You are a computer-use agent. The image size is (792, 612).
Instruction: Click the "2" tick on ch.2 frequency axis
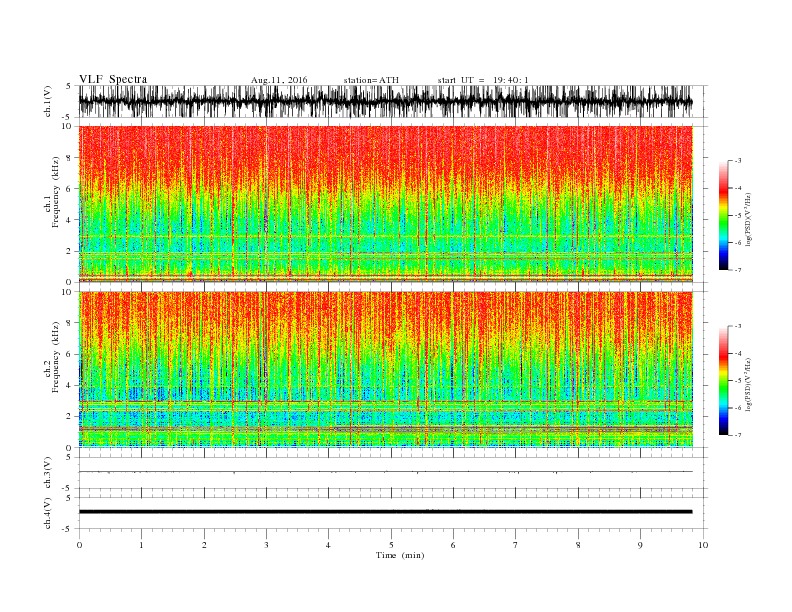pyautogui.click(x=69, y=417)
